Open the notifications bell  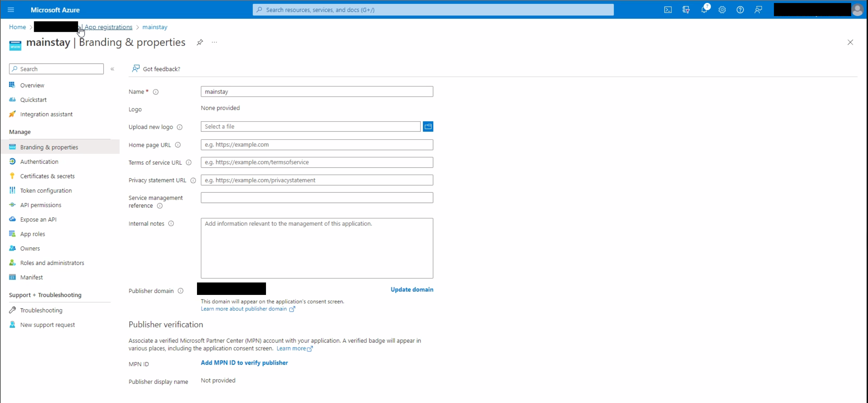[704, 10]
